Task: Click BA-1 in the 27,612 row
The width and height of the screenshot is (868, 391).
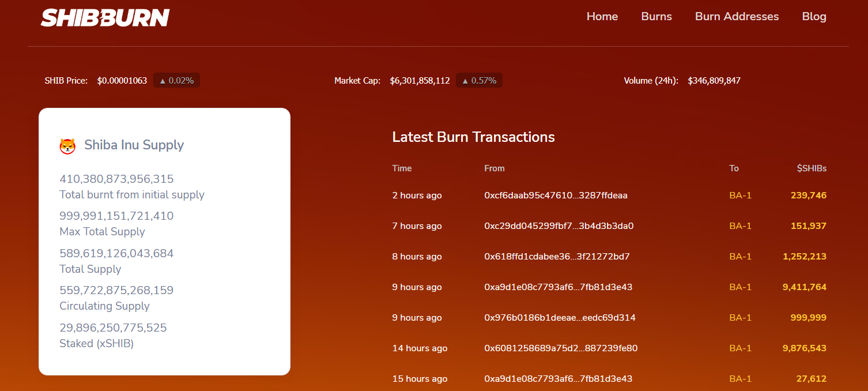Action: pos(740,379)
